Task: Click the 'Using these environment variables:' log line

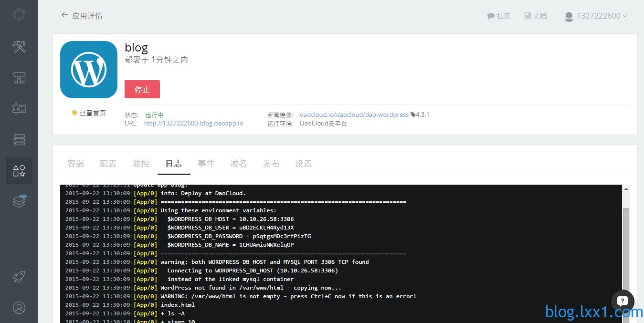Action: [218, 210]
